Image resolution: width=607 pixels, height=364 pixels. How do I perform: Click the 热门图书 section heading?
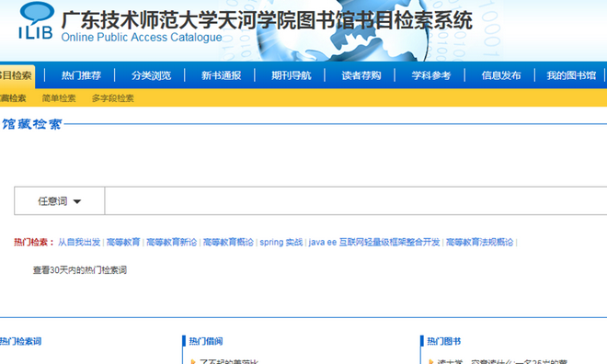click(443, 341)
